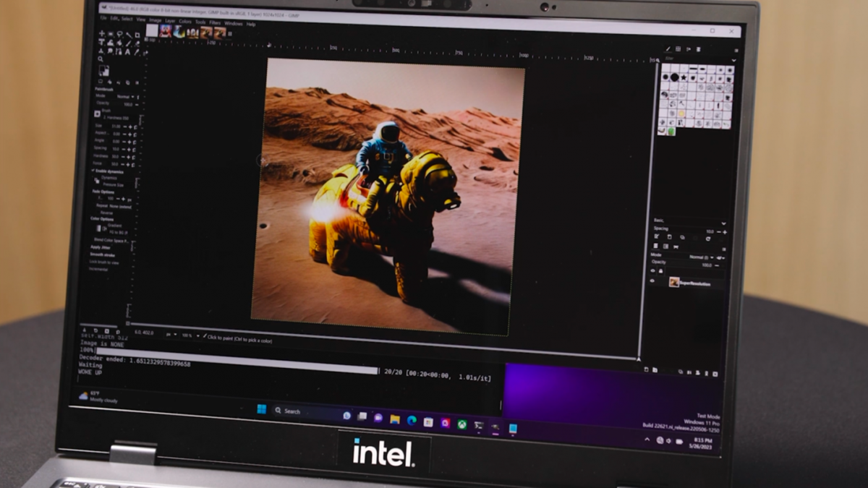Open Microsoft Edge from taskbar

(x=412, y=420)
